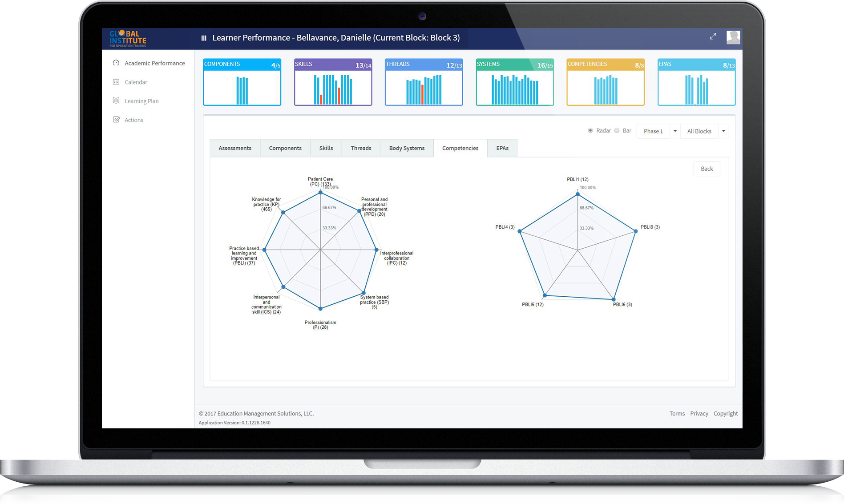Click the Actions checkmark icon

coord(116,120)
